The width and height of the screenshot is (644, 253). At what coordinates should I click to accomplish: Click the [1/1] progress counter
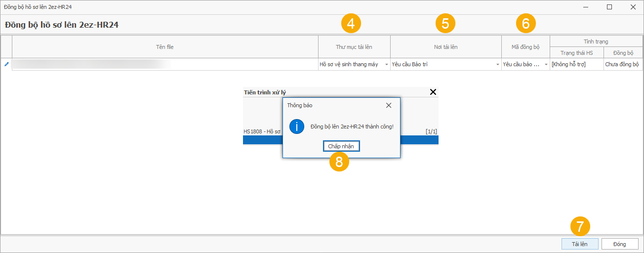[x=431, y=131]
